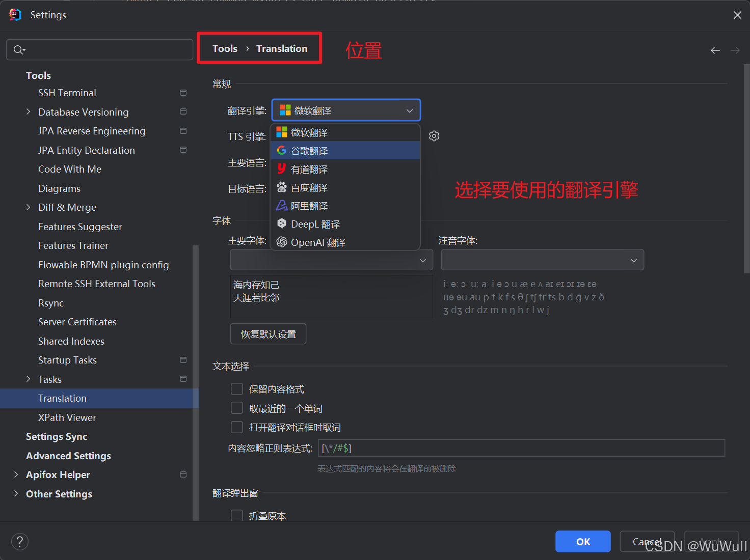The height and width of the screenshot is (560, 750).
Task: Click the 内容忽略正则表达式 input field
Action: point(521,448)
